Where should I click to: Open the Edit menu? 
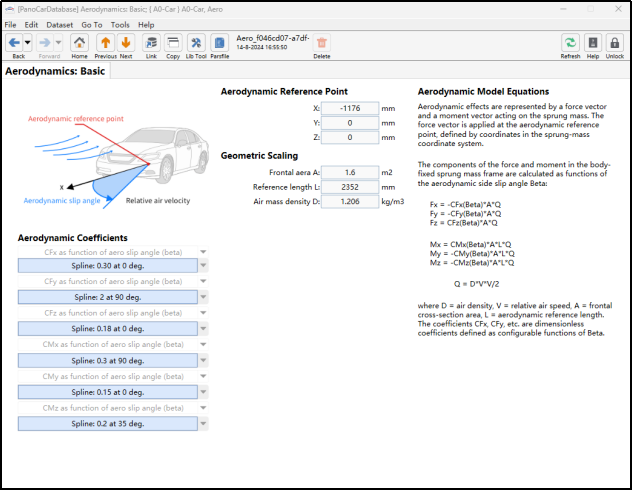31,25
